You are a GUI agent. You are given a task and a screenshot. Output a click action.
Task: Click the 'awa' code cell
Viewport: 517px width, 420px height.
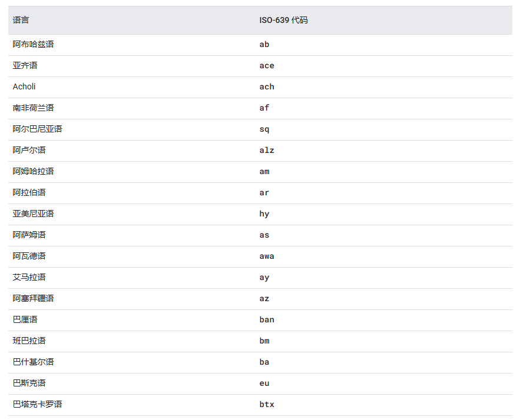click(267, 256)
